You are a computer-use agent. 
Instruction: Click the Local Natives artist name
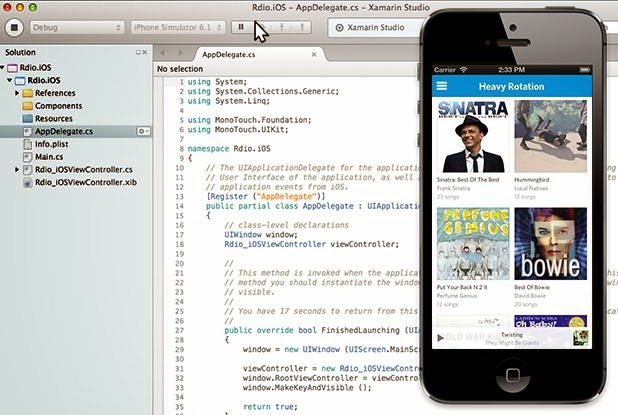tap(531, 188)
